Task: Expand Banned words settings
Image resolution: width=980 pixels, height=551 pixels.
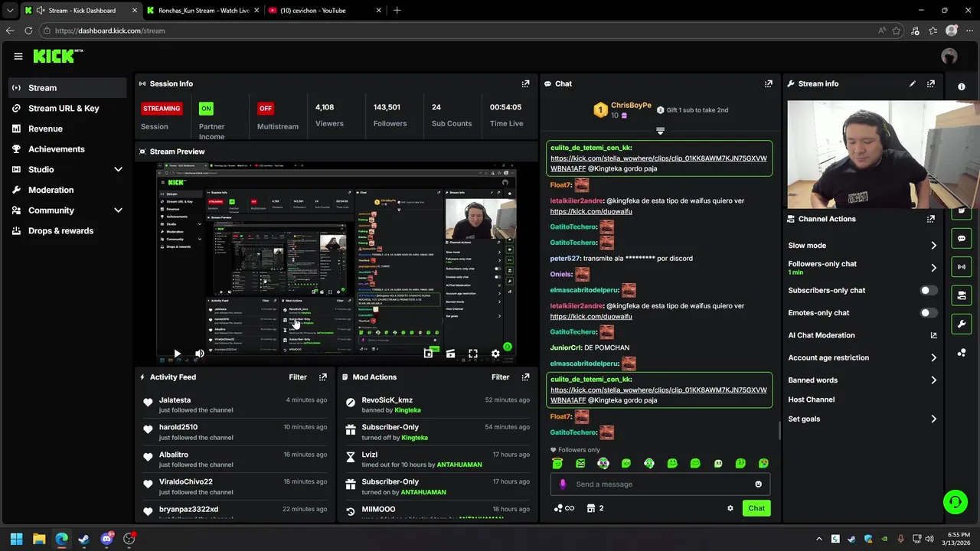Action: coord(933,380)
